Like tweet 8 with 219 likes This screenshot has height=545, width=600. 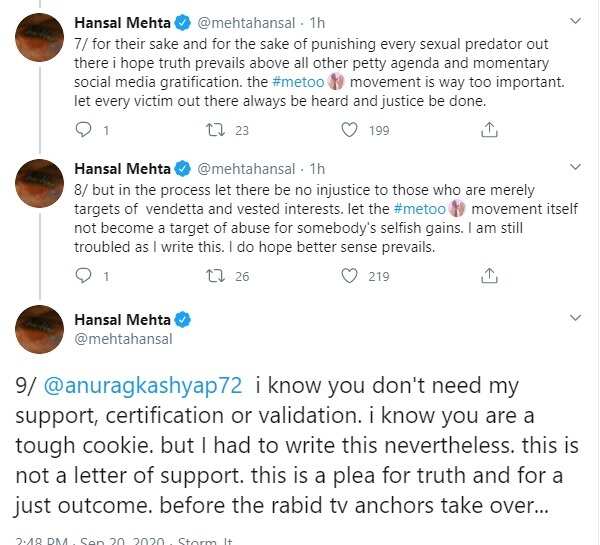pyautogui.click(x=349, y=276)
